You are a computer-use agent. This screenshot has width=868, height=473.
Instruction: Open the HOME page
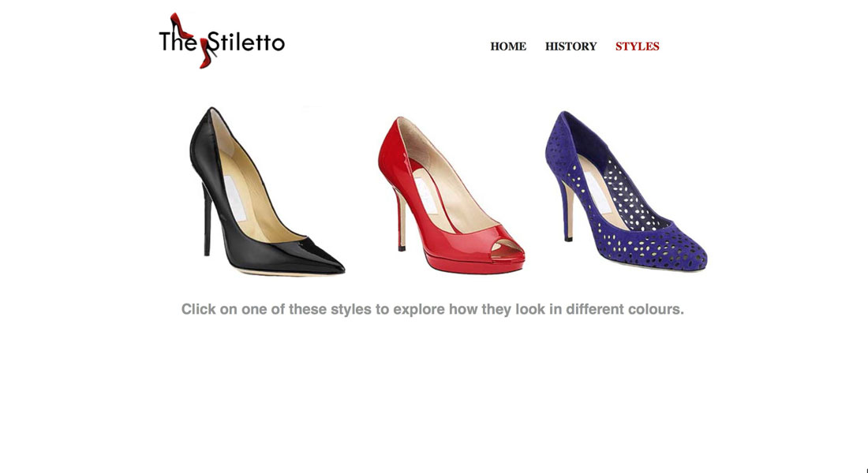click(x=508, y=47)
